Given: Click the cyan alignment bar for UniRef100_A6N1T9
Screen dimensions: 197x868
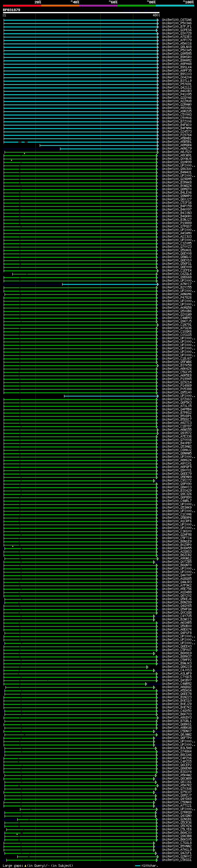Looking at the screenshot, I should [109, 149].
